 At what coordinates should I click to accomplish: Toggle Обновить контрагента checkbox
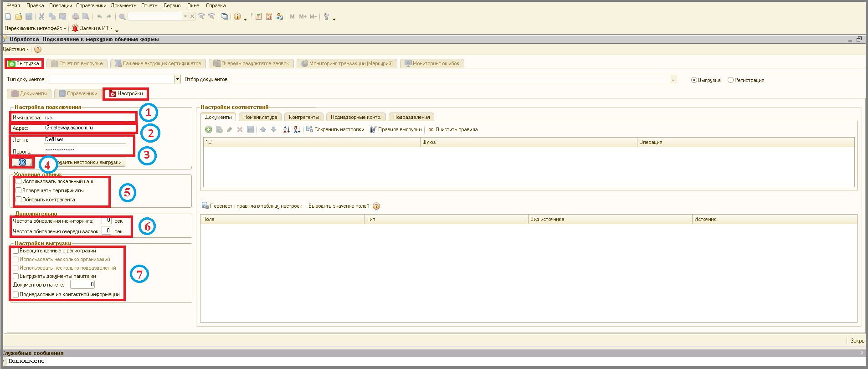19,200
